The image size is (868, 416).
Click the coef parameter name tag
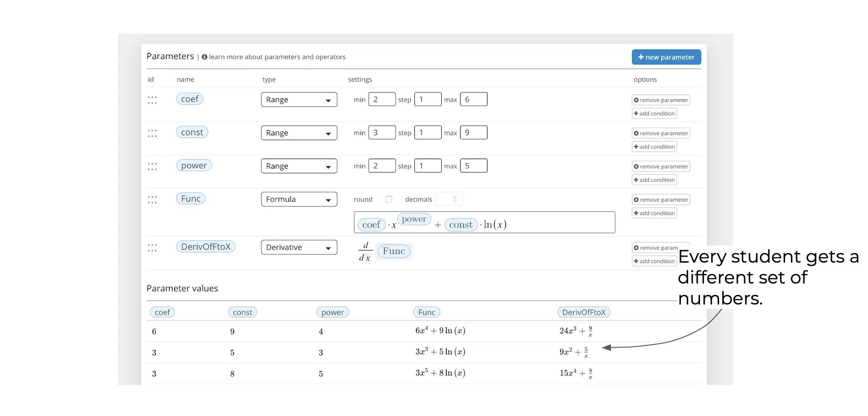click(189, 99)
